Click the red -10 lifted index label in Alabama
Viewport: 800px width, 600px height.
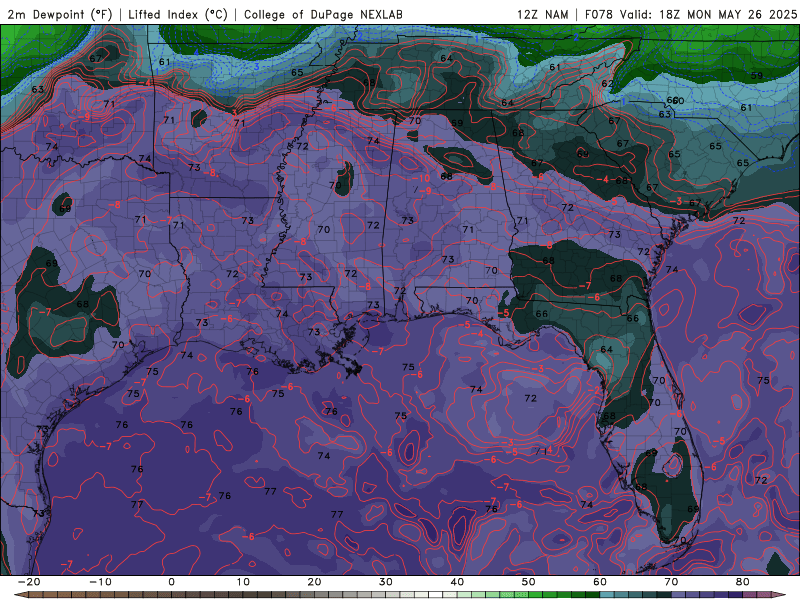coord(421,178)
